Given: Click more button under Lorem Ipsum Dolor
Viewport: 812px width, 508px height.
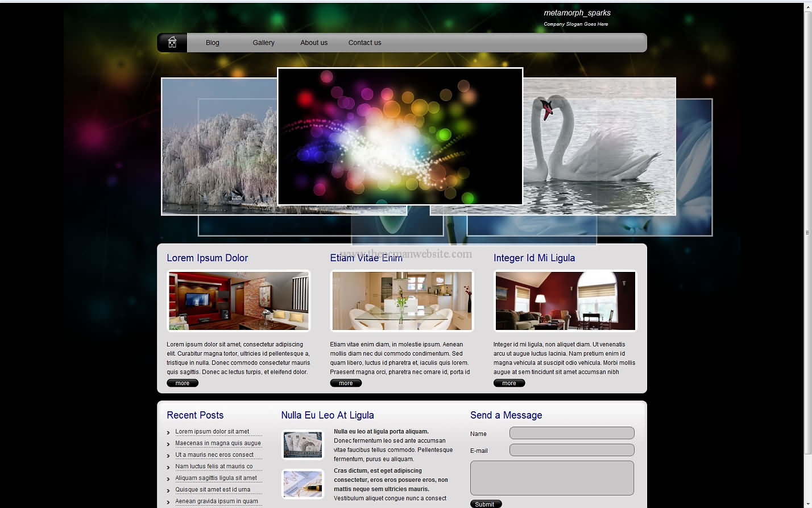Looking at the screenshot, I should click(183, 383).
